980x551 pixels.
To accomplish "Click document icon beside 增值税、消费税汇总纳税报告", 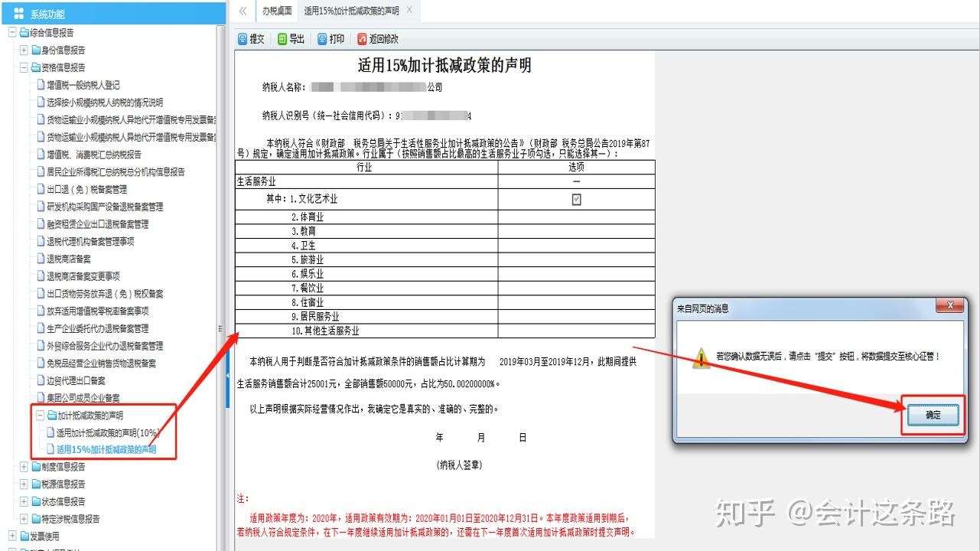I will point(41,154).
